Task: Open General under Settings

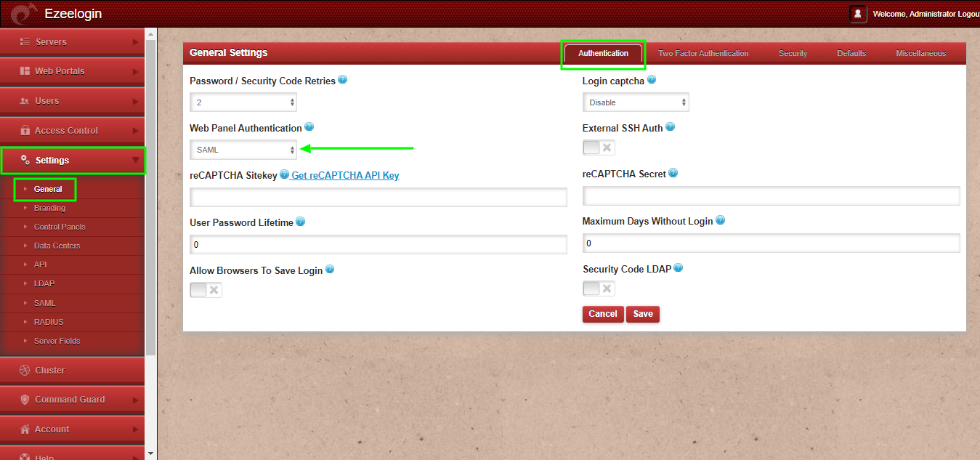Action: [48, 189]
